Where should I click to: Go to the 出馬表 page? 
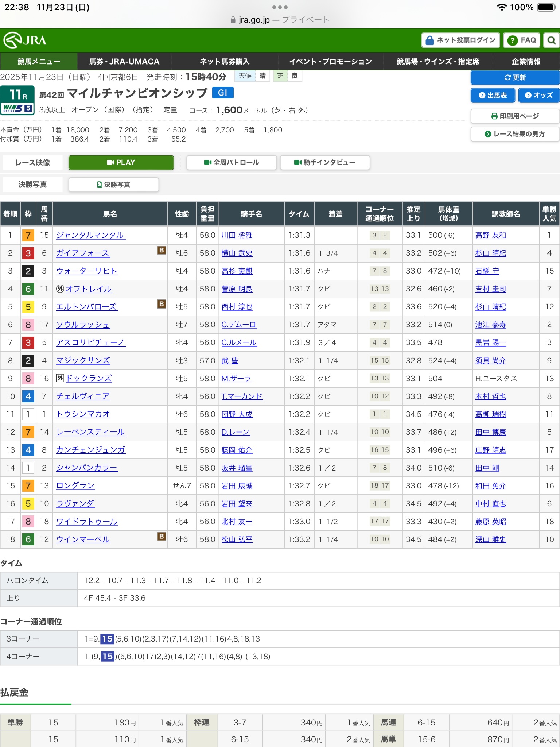pos(493,95)
